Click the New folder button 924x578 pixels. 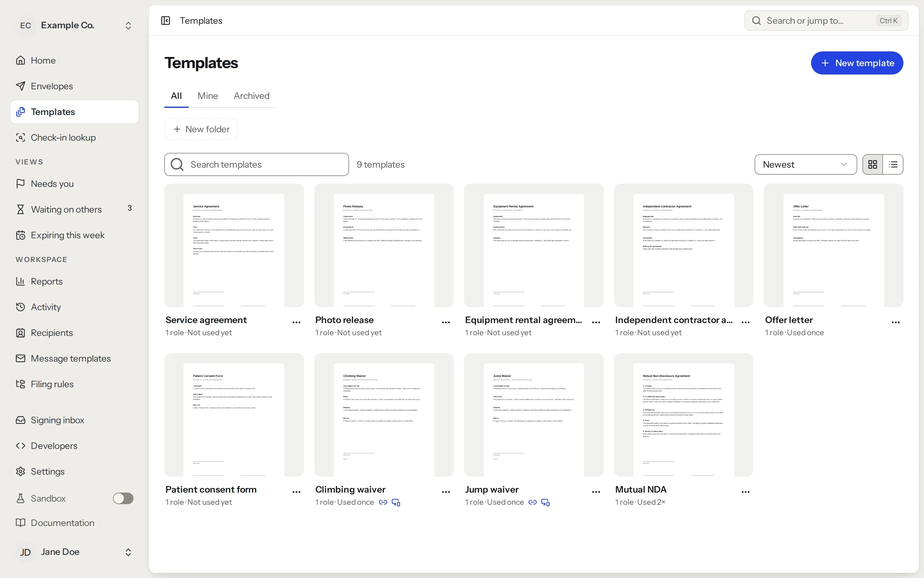(201, 129)
